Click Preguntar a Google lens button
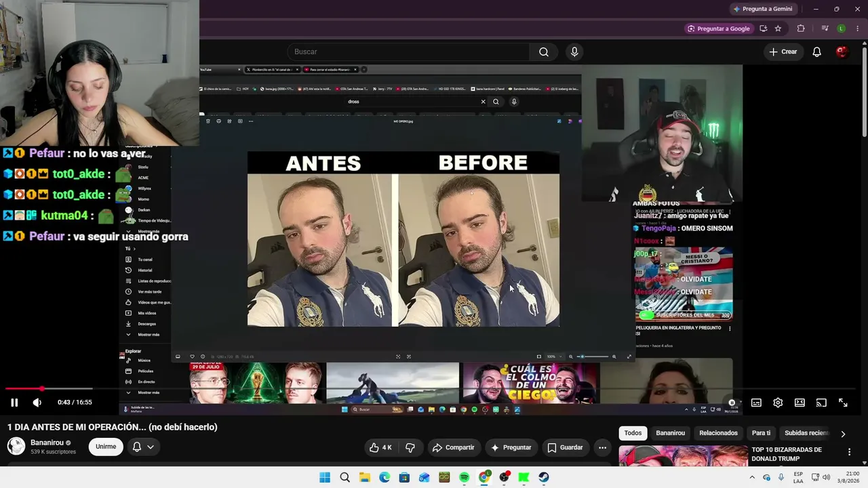The height and width of the screenshot is (488, 868). 718,28
